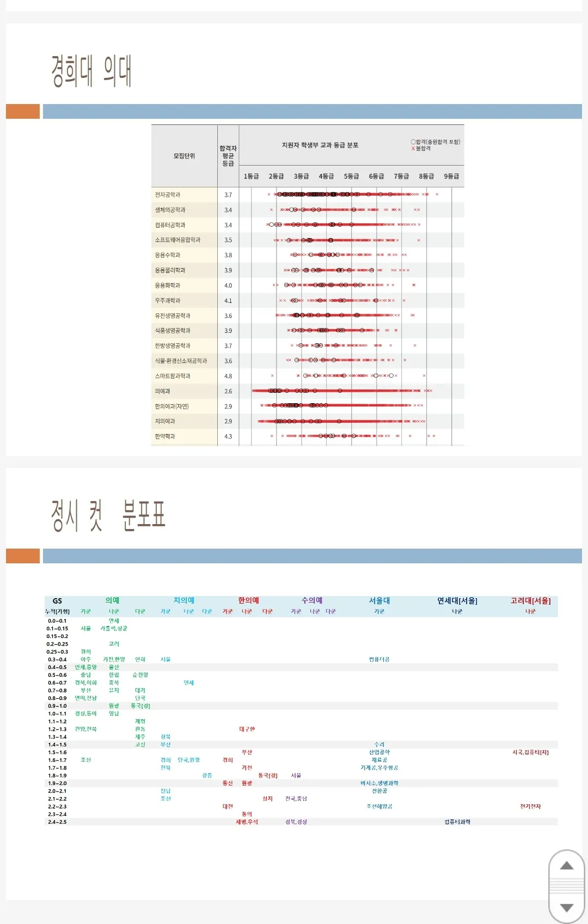Click the 경희대 의대 heading
588x924 pixels.
click(x=91, y=71)
